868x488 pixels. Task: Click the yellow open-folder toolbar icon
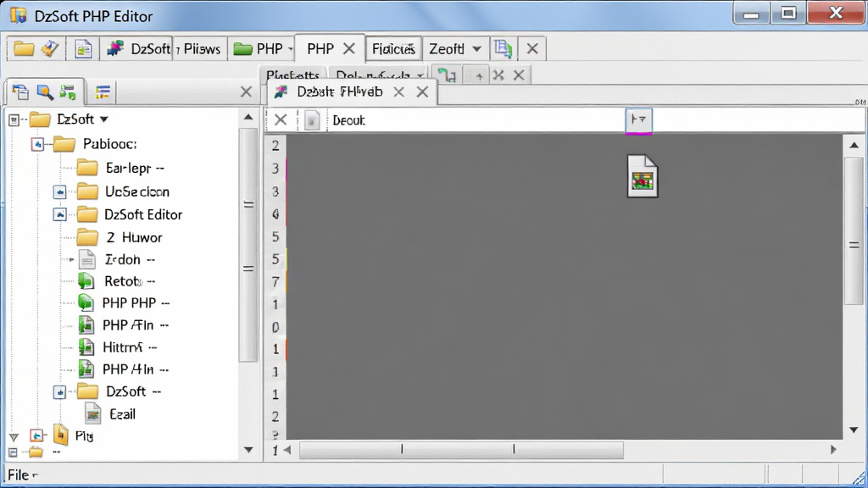[24, 48]
